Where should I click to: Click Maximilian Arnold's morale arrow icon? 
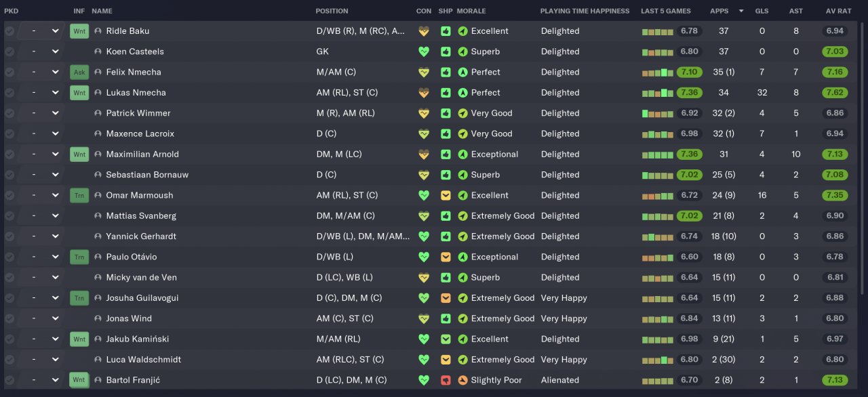pos(463,154)
